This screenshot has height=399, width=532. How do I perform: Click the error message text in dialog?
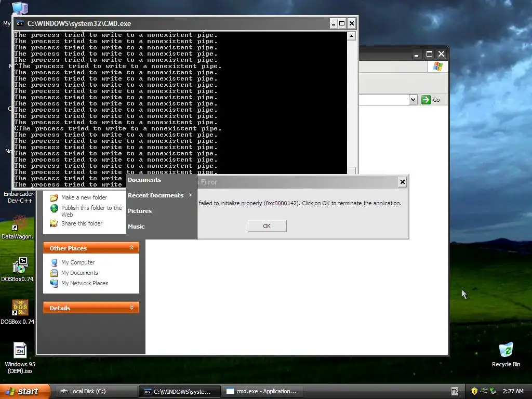(x=300, y=203)
